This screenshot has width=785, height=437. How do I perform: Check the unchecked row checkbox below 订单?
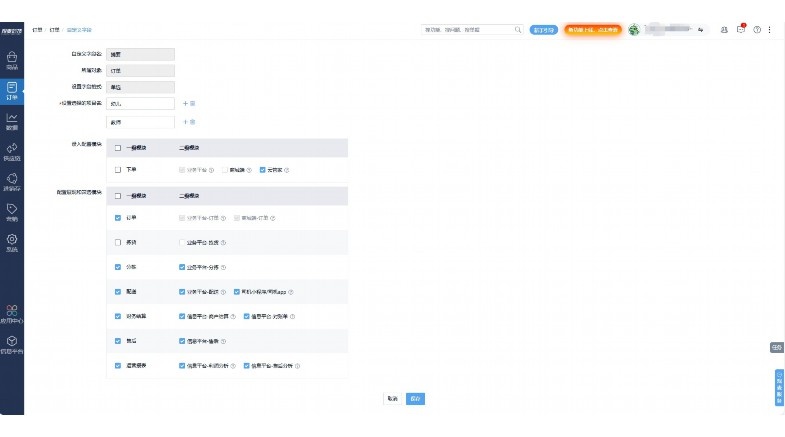tap(118, 242)
